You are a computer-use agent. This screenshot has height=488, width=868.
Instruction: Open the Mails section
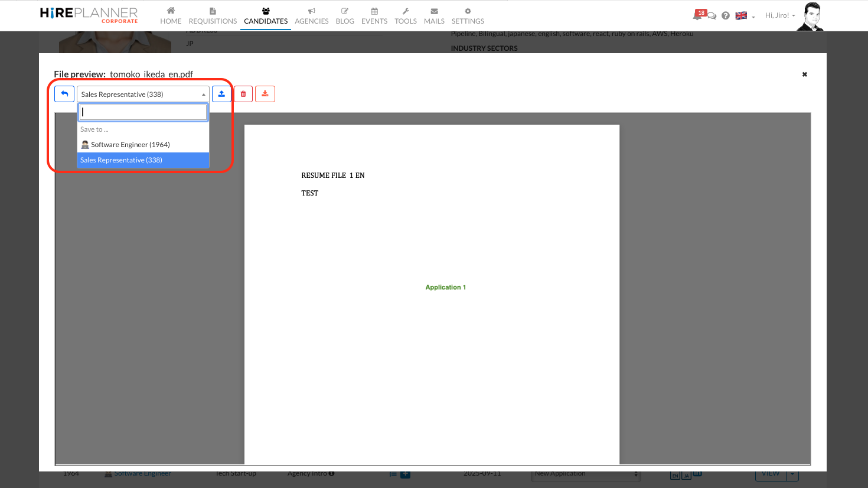point(434,16)
